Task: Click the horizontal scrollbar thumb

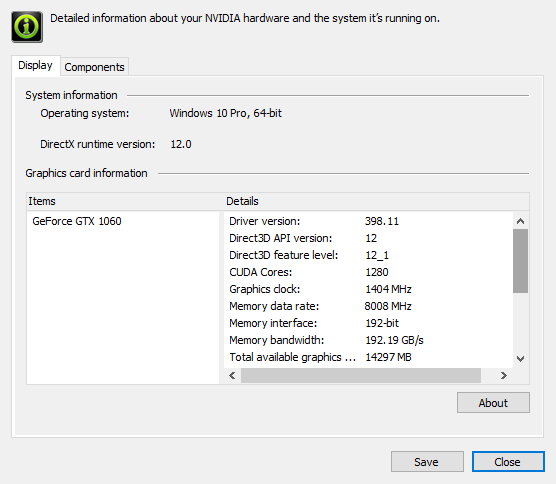Action: [361, 375]
